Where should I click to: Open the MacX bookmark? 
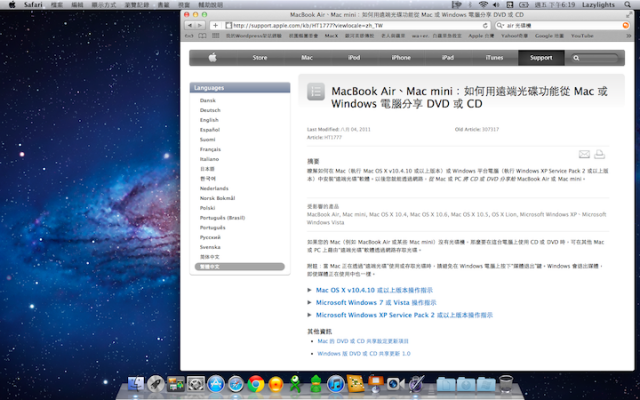tap(331, 36)
